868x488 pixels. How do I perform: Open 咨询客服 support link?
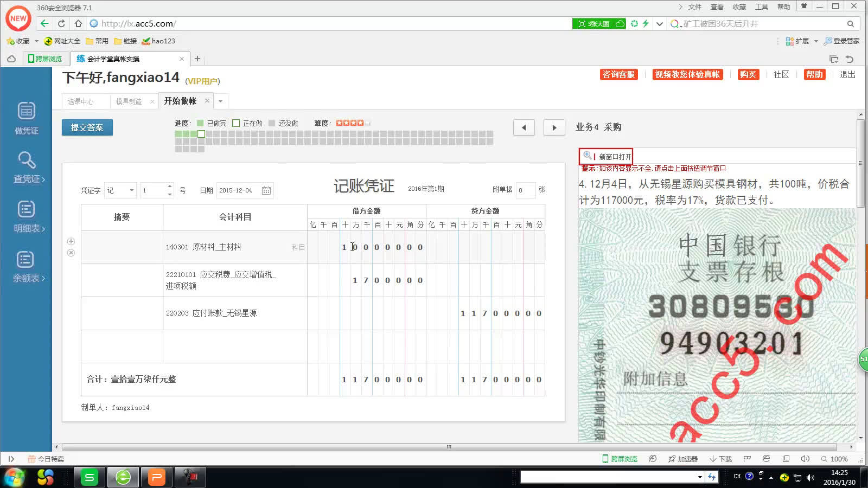click(620, 75)
